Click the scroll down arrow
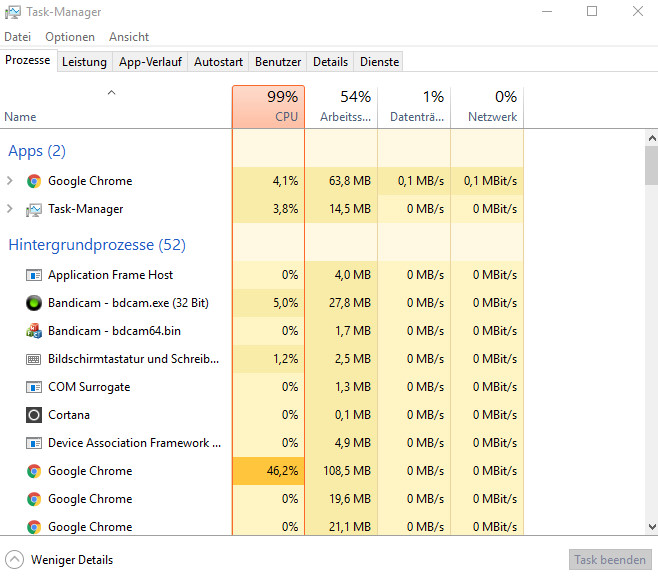The image size is (658, 582). point(652,527)
